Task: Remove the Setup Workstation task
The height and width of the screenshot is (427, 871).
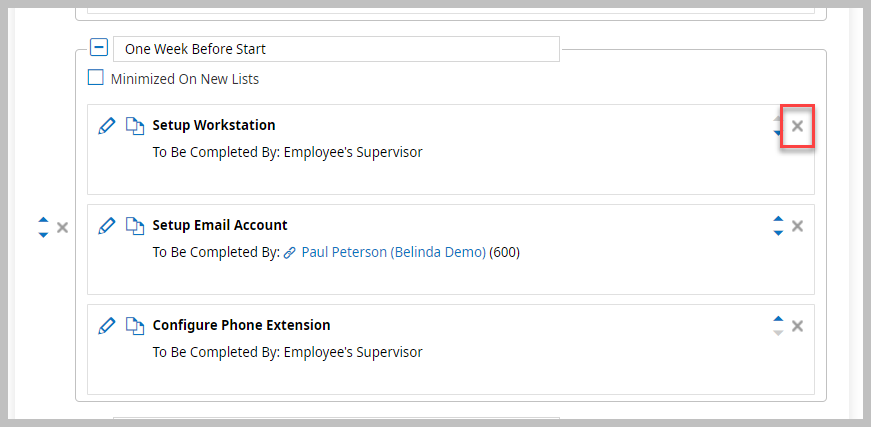Action: pos(797,126)
